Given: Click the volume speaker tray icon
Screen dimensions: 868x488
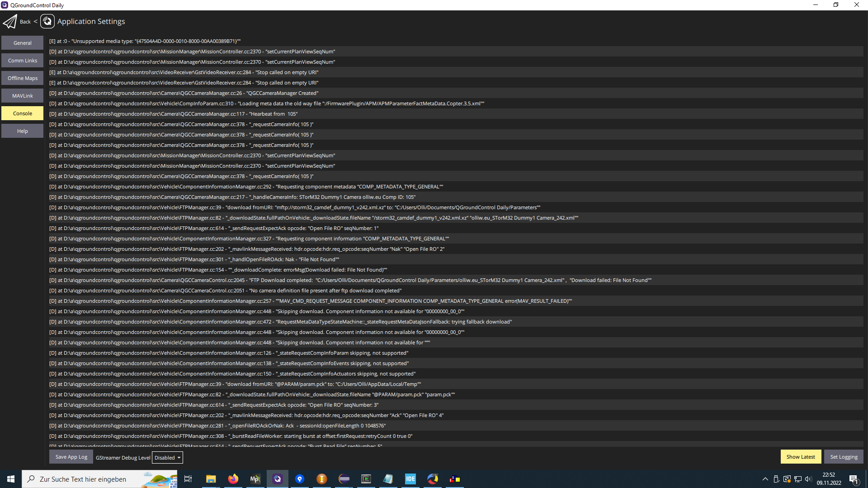Looking at the screenshot, I should tap(808, 479).
